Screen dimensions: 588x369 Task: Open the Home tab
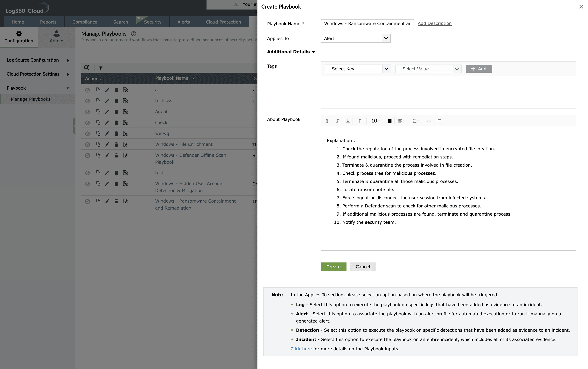(18, 22)
